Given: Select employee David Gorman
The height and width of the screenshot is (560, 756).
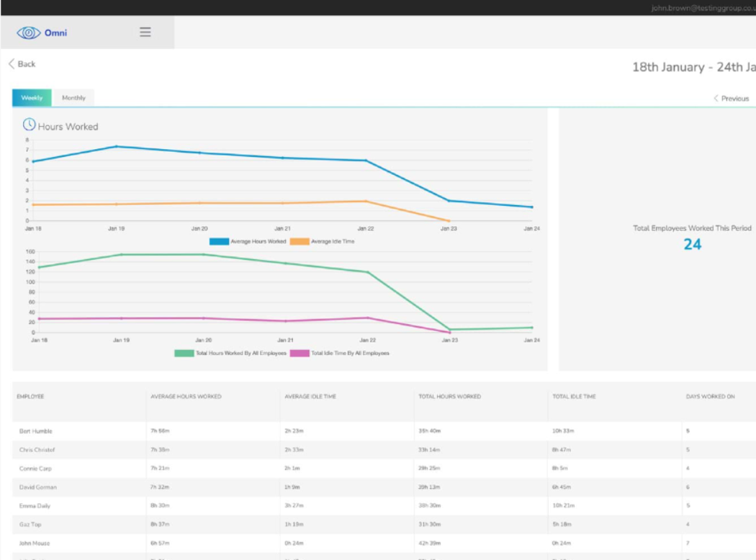Looking at the screenshot, I should [38, 487].
